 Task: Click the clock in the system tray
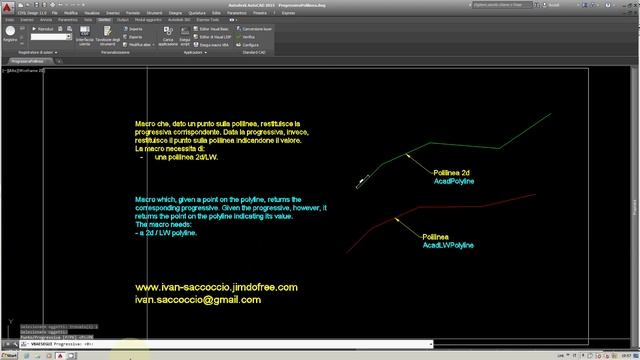pyautogui.click(x=627, y=356)
